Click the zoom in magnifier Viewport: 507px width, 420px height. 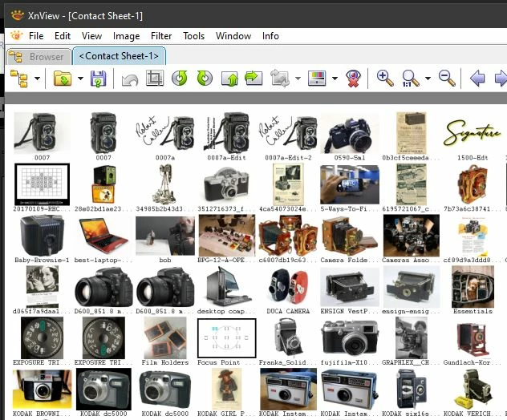tap(385, 79)
